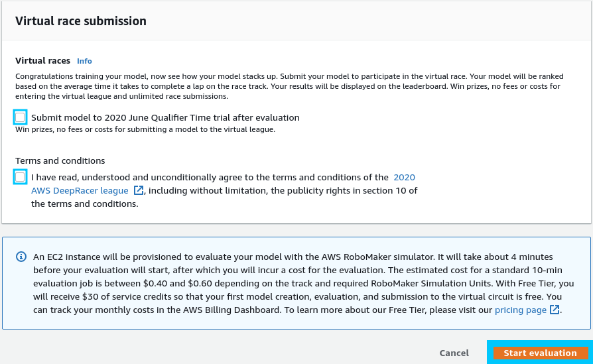
Task: Enable submit model to June Qualifier checkbox
Action: tap(20, 117)
